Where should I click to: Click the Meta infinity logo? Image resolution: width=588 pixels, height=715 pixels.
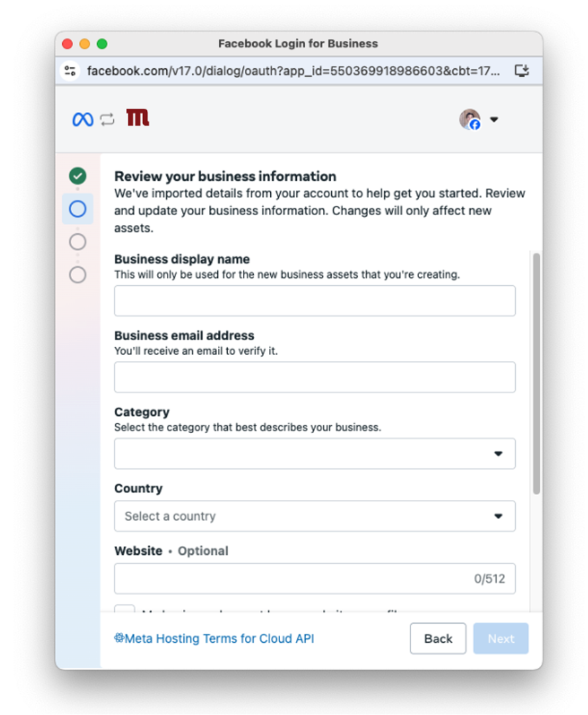82,119
